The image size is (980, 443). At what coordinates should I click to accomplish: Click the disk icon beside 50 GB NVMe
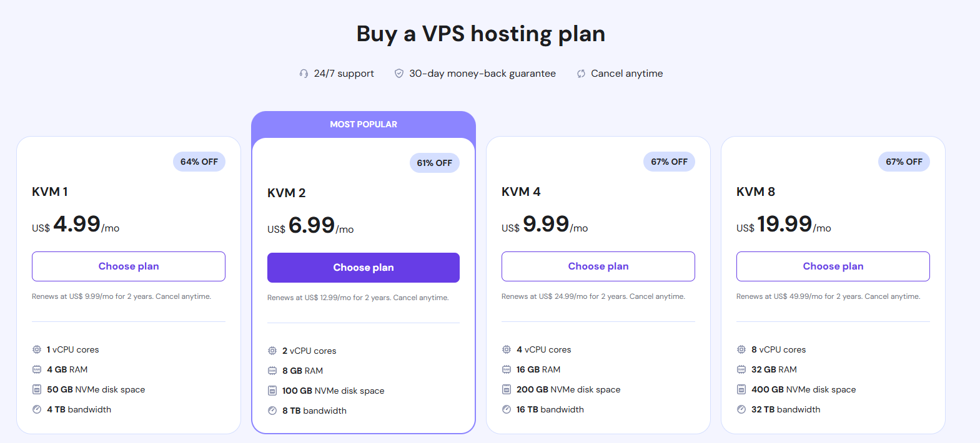(37, 389)
